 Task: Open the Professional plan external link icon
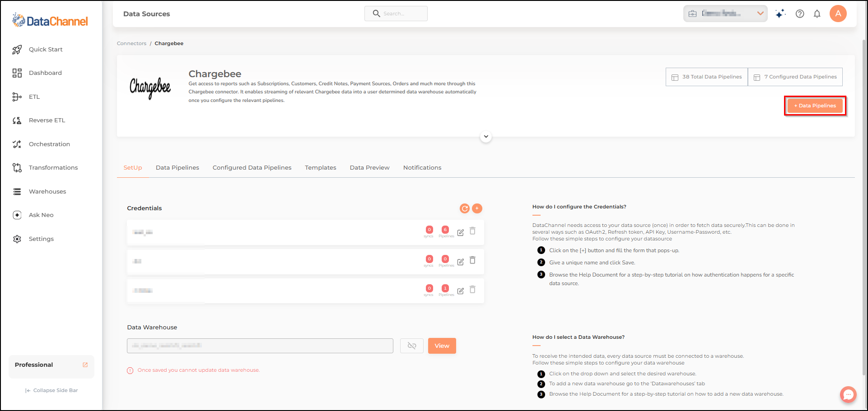pyautogui.click(x=85, y=365)
